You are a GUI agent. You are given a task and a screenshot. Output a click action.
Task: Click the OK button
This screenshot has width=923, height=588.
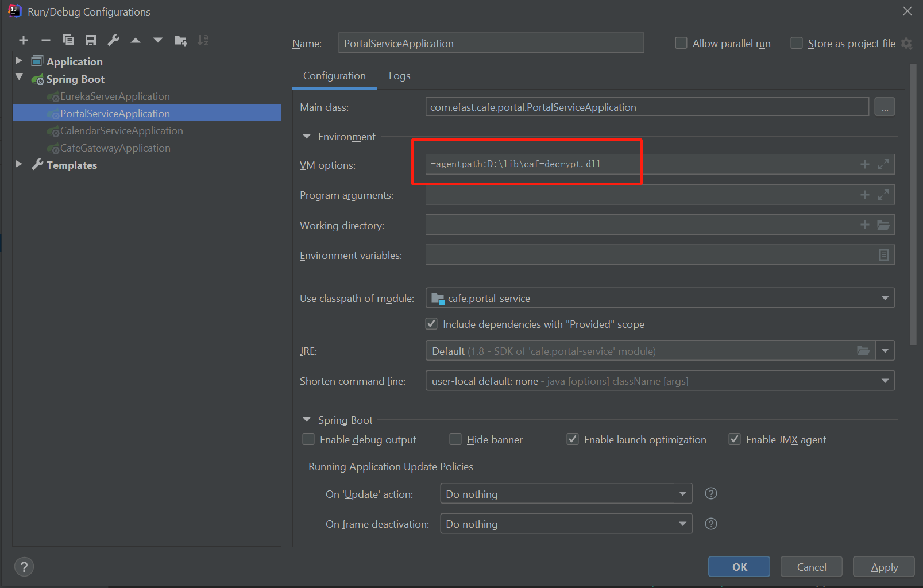[x=739, y=567]
